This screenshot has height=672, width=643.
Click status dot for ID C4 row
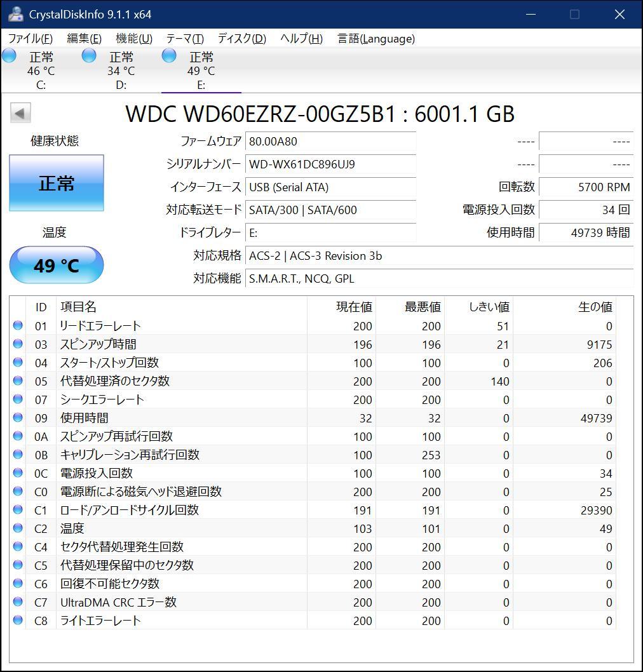[18, 546]
